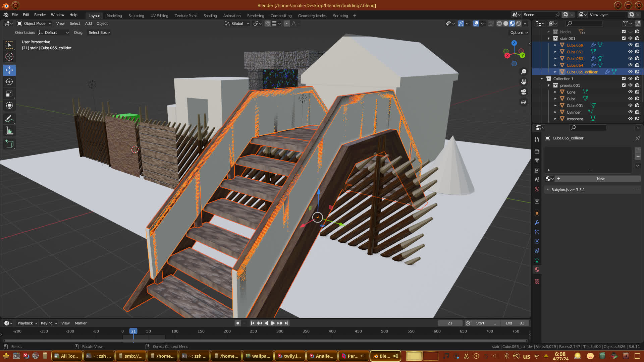Image resolution: width=644 pixels, height=362 pixels.
Task: Choose the Add Cube tool
Action: click(x=9, y=144)
